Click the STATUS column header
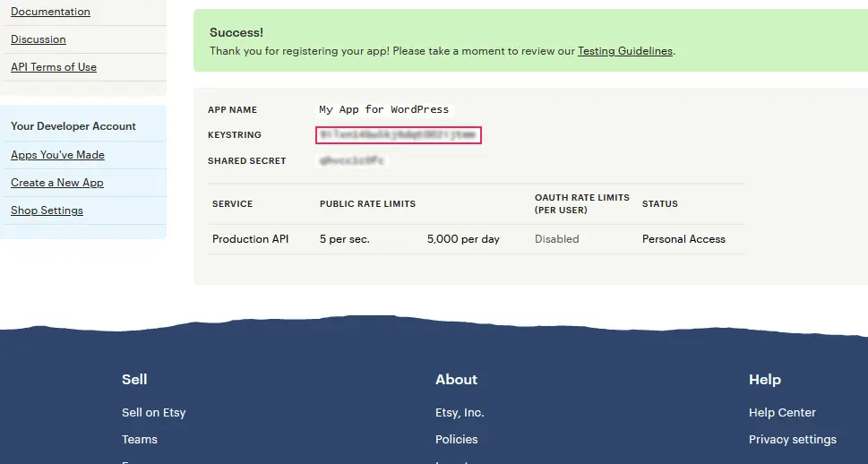Viewport: 868px width, 464px height. point(660,203)
